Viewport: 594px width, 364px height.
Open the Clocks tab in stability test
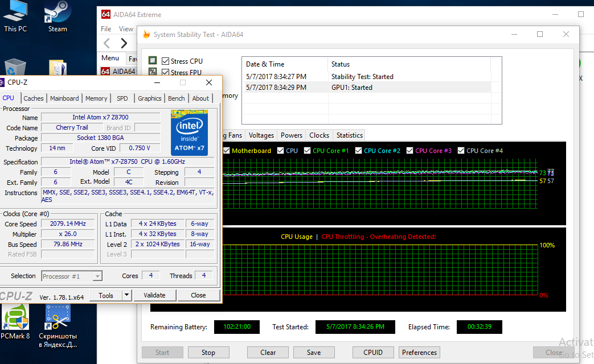(x=319, y=135)
